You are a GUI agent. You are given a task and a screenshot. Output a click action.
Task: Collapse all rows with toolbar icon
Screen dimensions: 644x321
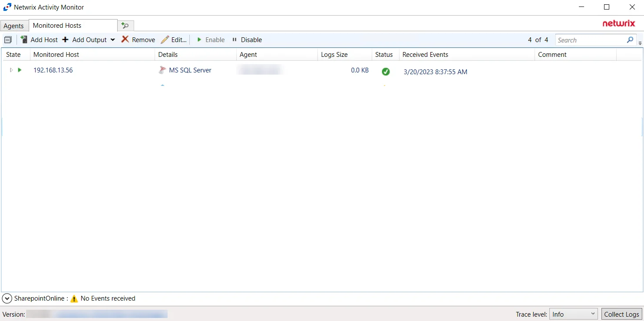[x=8, y=40]
